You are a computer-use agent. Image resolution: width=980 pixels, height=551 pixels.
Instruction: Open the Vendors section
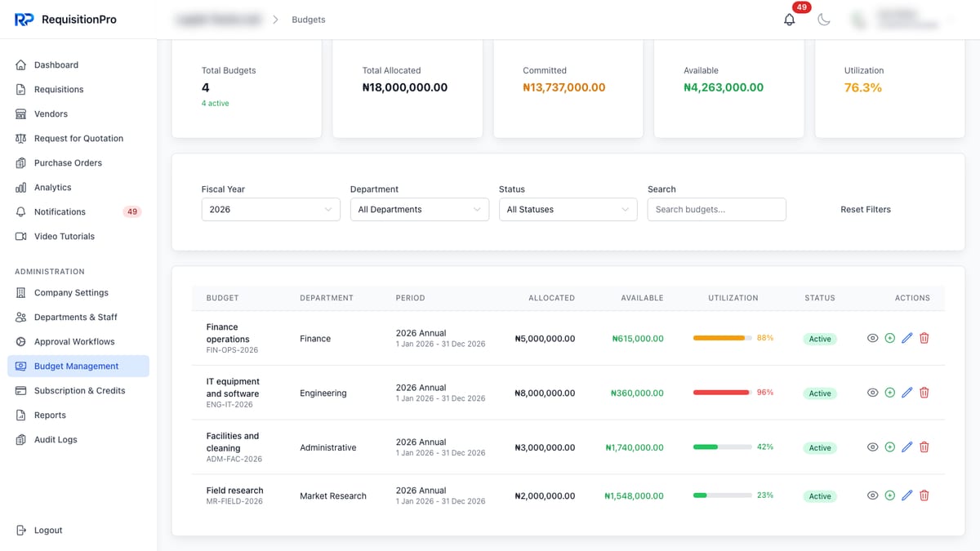pos(78,114)
